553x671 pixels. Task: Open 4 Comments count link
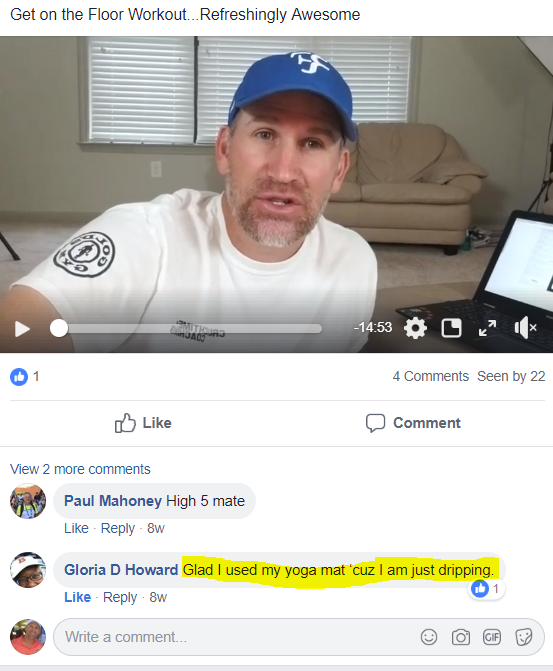431,376
